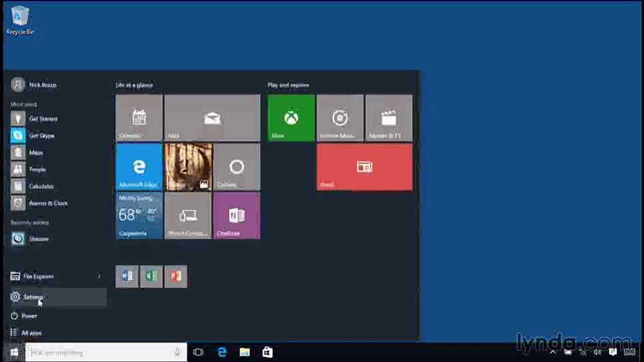Focus the taskbar search box
644x362 pixels.
106,352
